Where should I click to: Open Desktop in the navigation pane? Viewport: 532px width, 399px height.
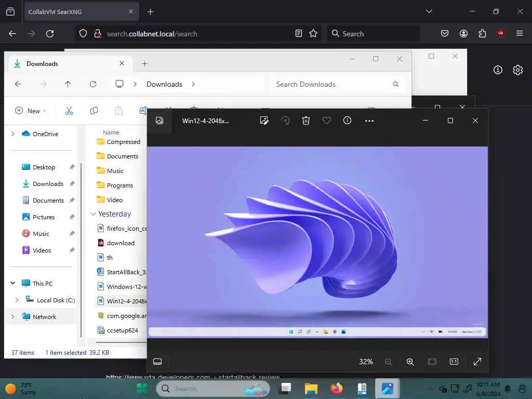(x=44, y=167)
